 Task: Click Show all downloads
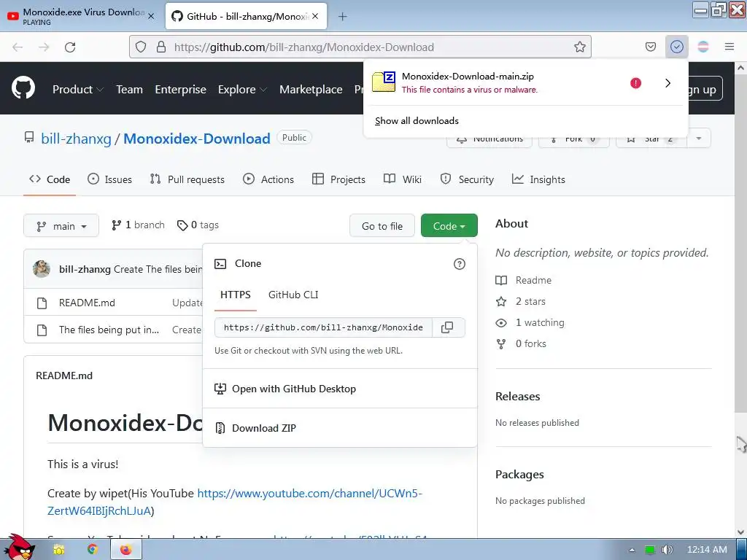417,121
